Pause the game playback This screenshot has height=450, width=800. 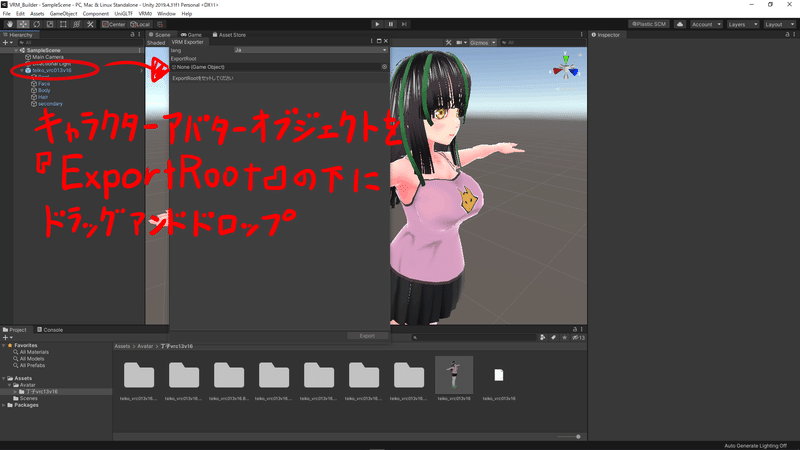(x=391, y=24)
